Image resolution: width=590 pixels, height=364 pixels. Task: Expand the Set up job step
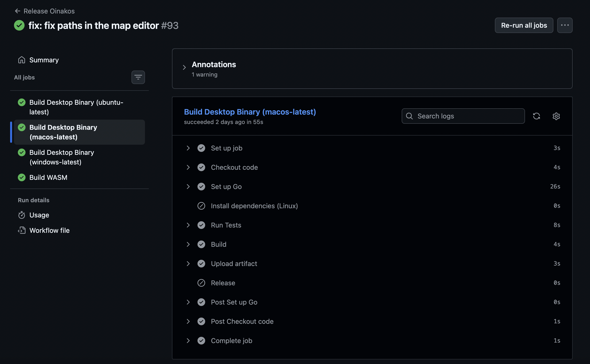188,148
